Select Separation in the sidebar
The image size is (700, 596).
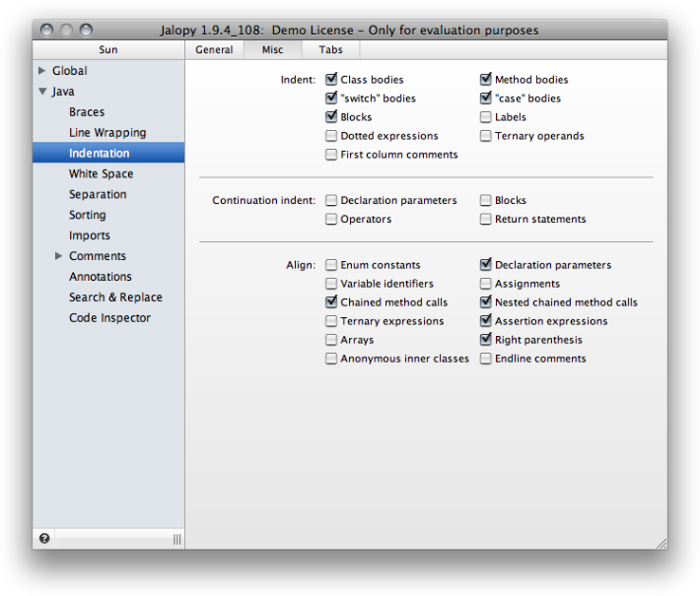click(108, 194)
